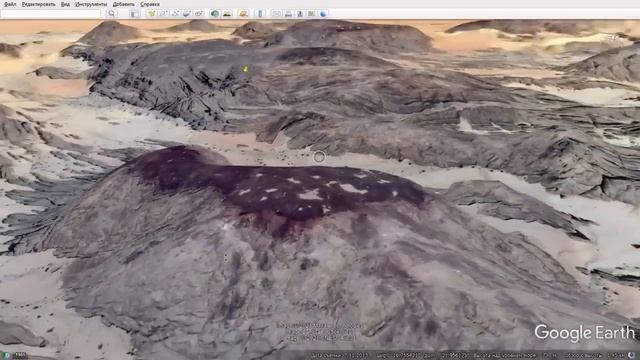Toggle the sunlight across landscape icon
Viewport: 640px width, 360px height.
coord(227,13)
